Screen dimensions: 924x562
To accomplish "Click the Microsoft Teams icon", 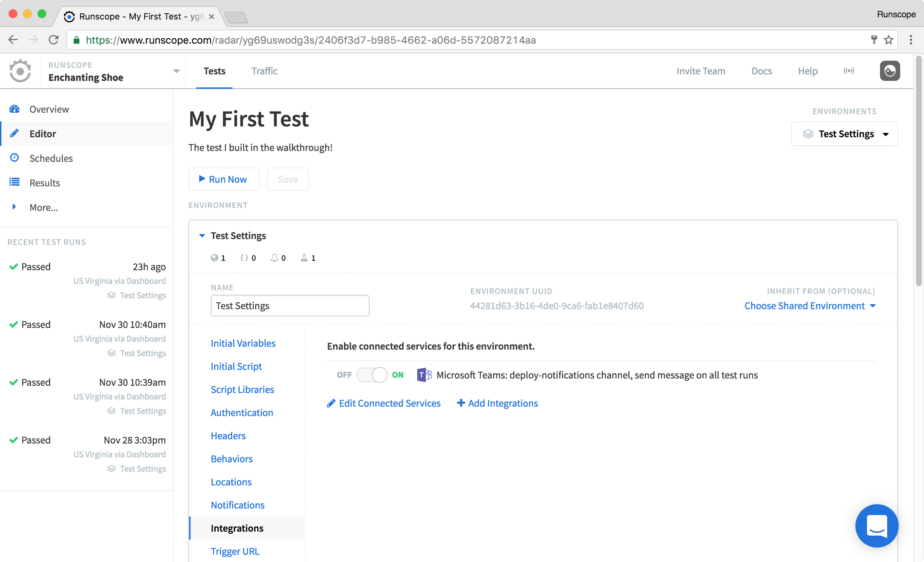I will pyautogui.click(x=424, y=375).
